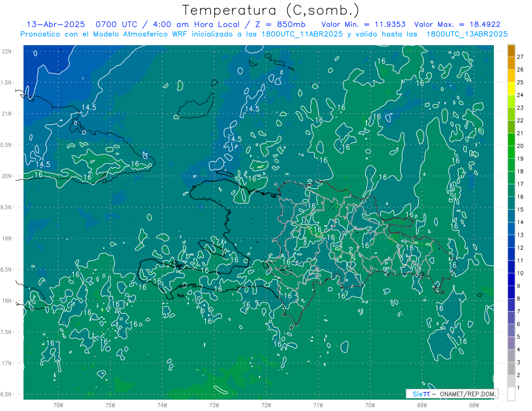Pick the legend color swatch labeled 2
Screen dimensions: 532x411
click(x=511, y=369)
